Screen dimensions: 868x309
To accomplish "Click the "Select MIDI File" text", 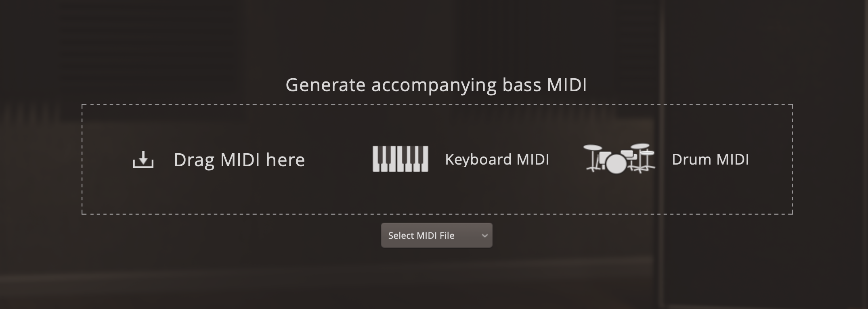I will [421, 235].
